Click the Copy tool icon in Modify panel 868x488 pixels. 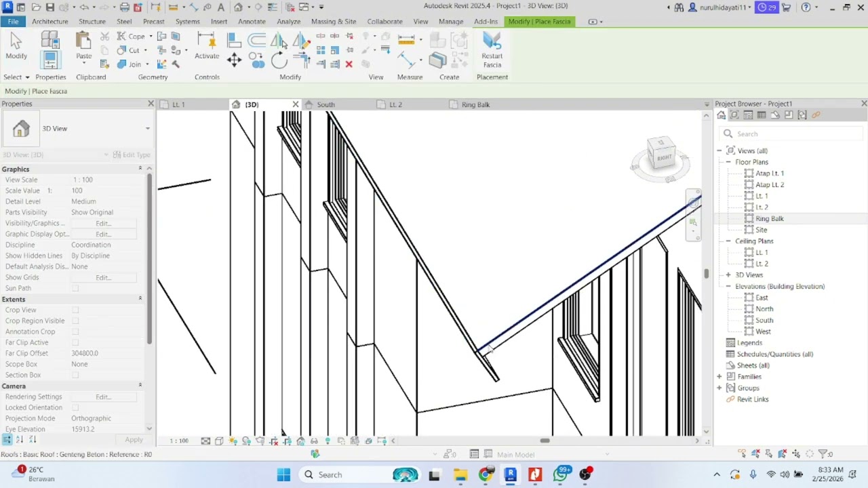point(258,60)
